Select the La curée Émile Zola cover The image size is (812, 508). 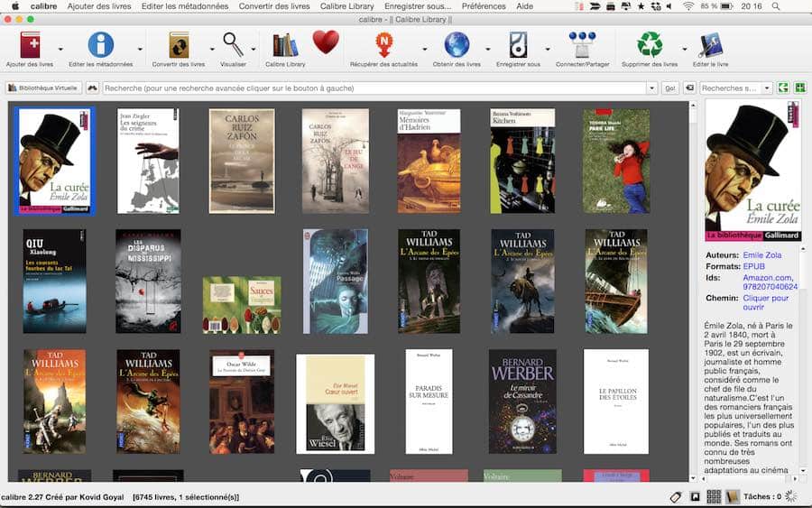coord(54,162)
